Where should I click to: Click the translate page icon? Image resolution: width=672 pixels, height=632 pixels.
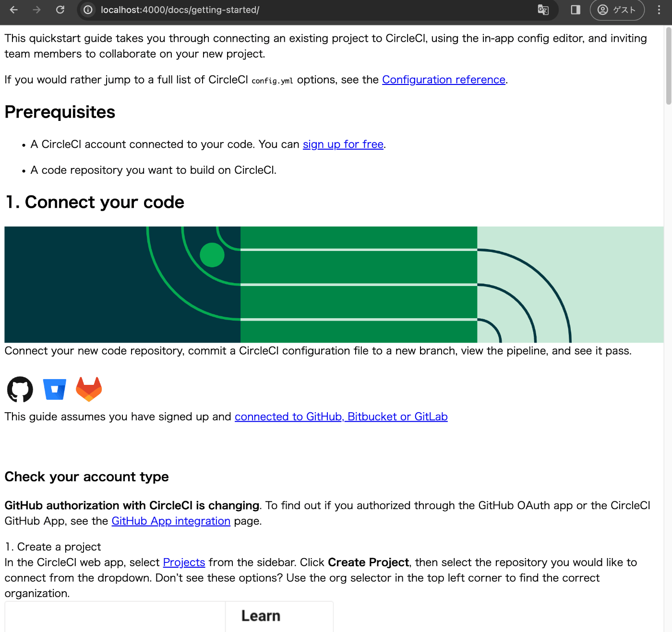tap(543, 10)
